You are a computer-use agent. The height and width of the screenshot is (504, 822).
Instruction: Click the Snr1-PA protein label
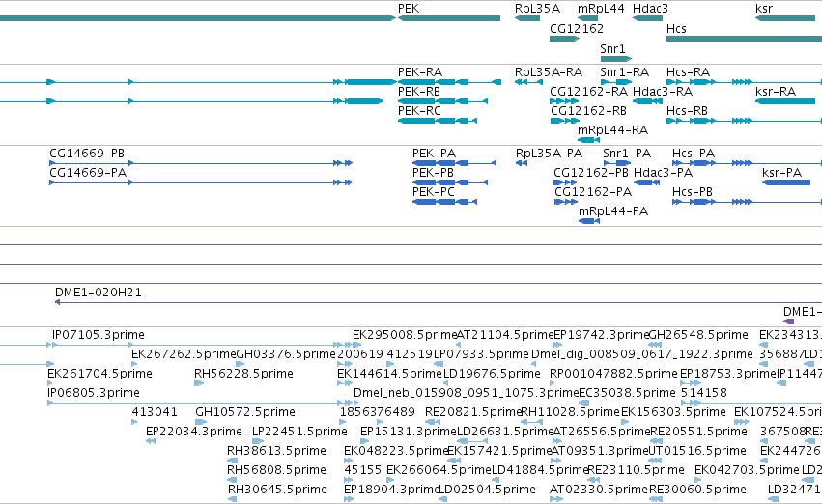tap(627, 153)
